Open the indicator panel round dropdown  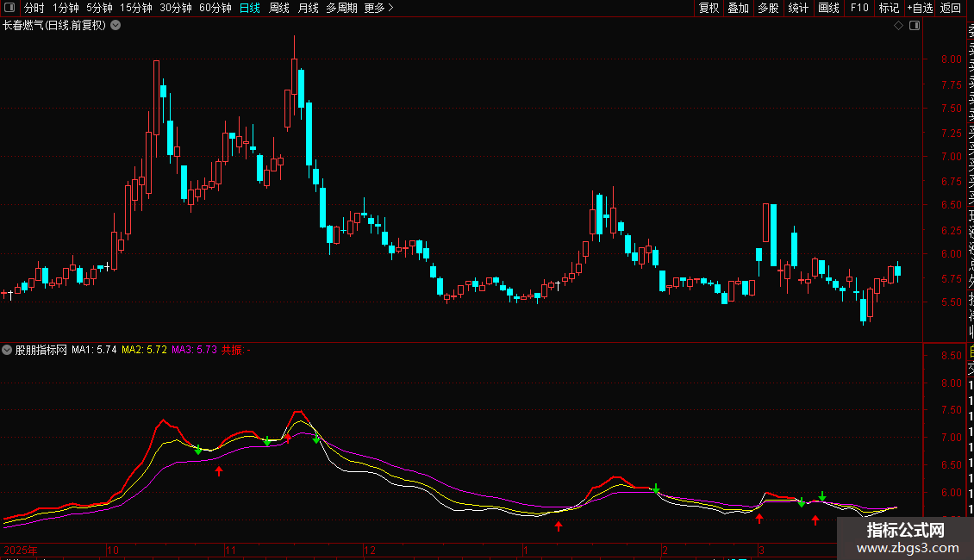tap(7, 350)
